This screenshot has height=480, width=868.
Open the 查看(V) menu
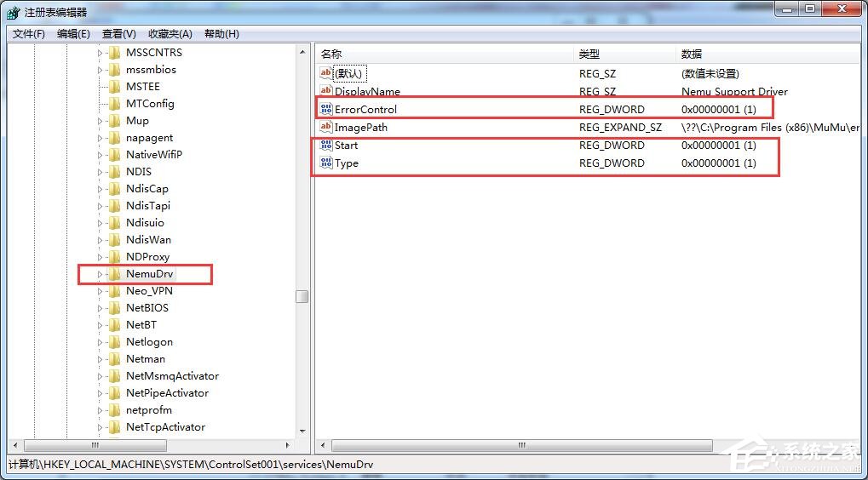[x=119, y=34]
